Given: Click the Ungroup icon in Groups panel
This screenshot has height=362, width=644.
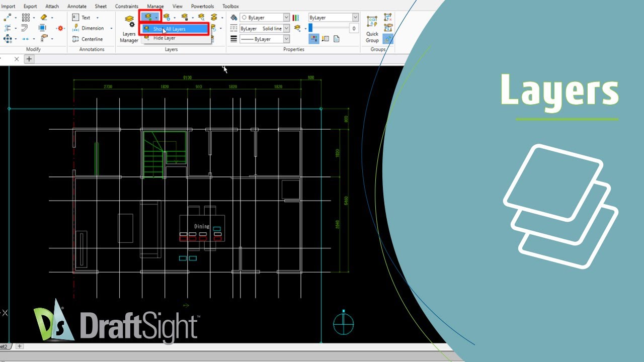Looking at the screenshot, I should coord(388,18).
